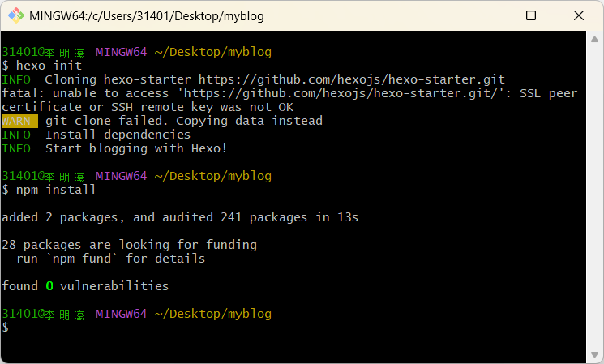Close the MINGW64 terminal window

[576, 15]
